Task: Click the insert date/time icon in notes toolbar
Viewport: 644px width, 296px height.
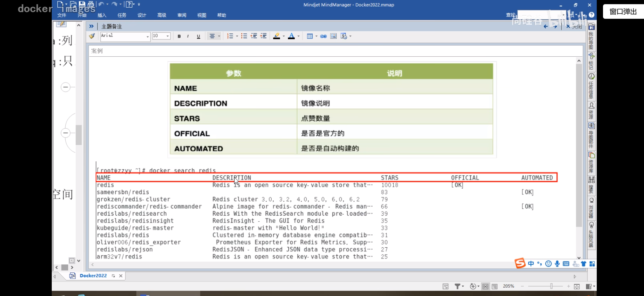Action: pos(344,36)
